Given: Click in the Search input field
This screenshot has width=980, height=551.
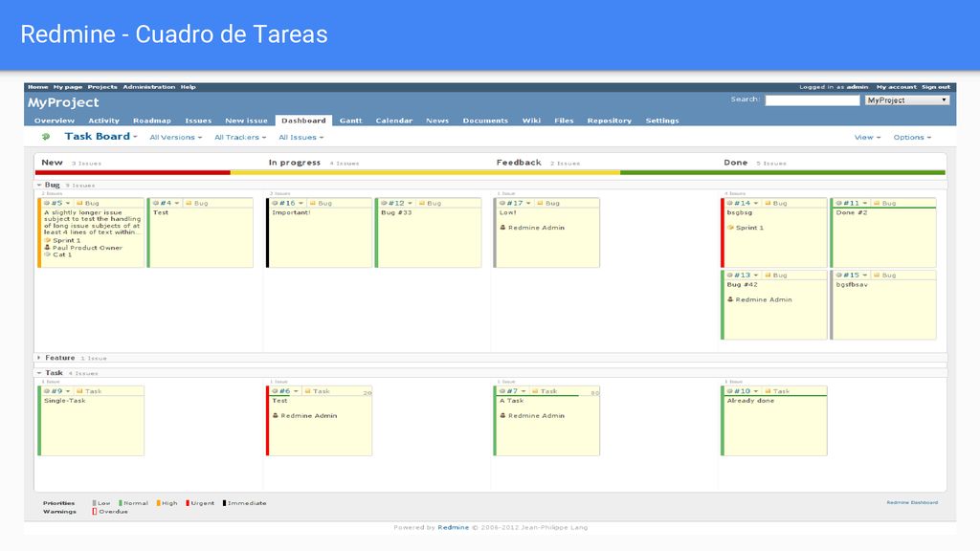Looking at the screenshot, I should tap(813, 99).
